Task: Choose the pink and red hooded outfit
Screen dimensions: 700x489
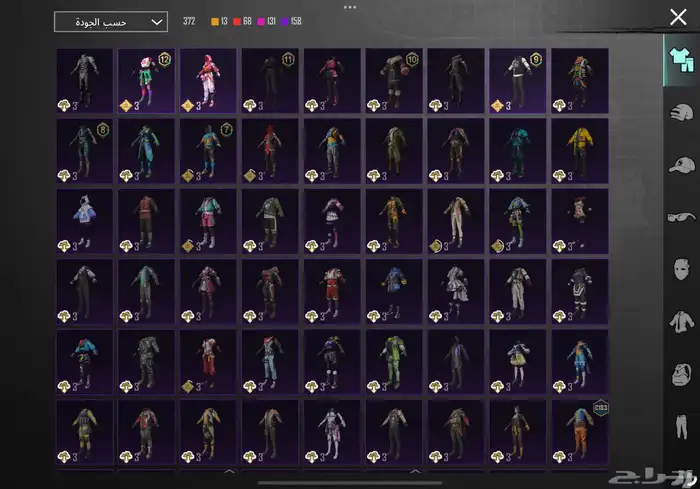Action: coord(208,81)
